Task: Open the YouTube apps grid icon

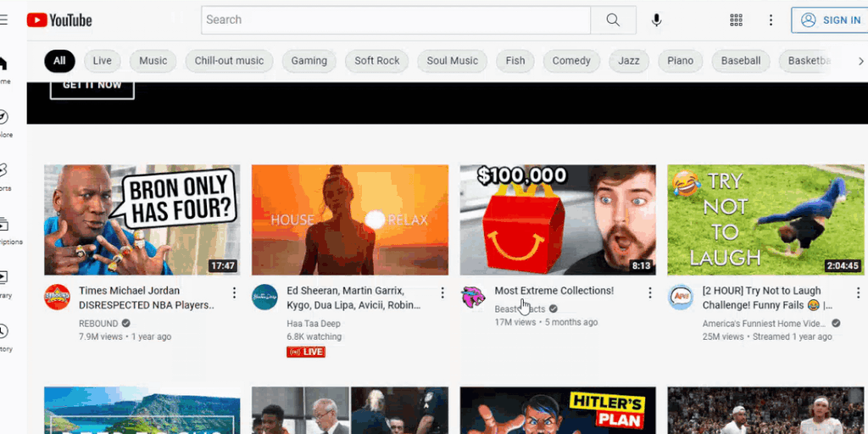Action: pos(737,20)
